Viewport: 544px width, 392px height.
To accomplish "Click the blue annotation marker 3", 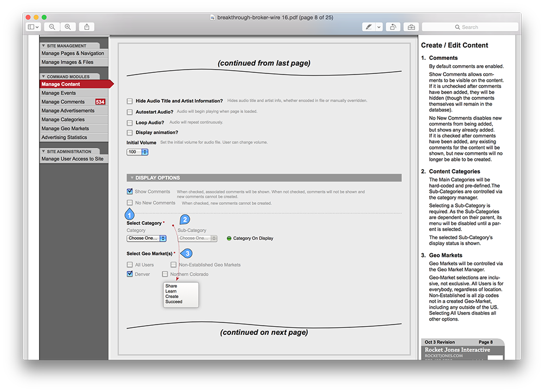I will point(188,253).
